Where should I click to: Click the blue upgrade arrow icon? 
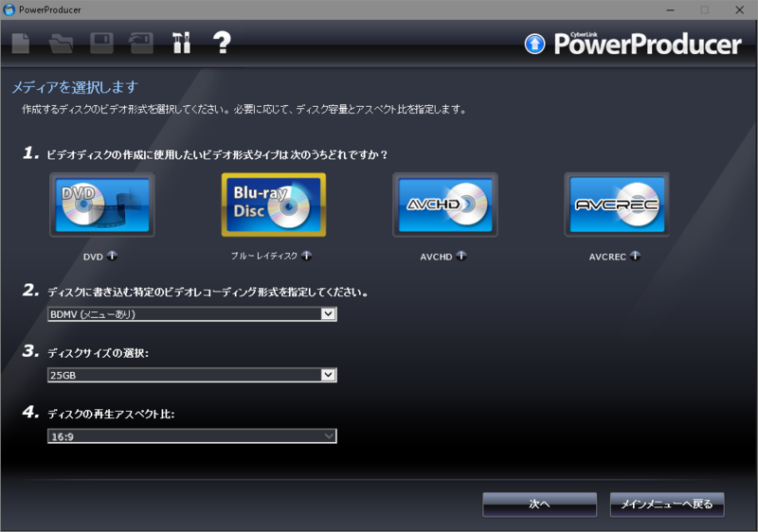(x=534, y=44)
